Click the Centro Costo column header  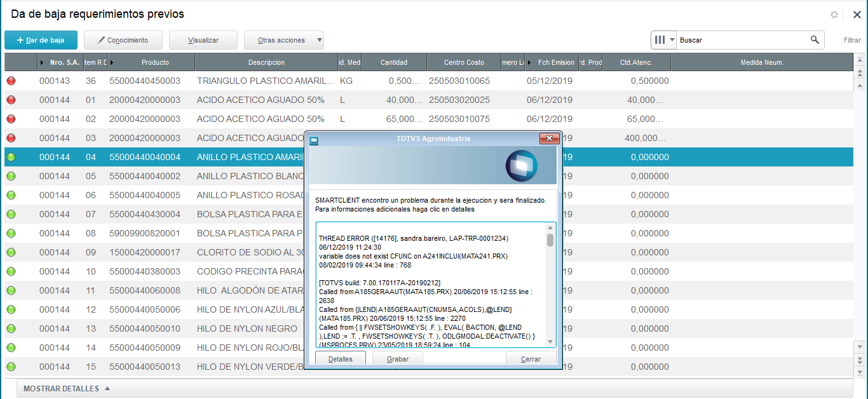(x=464, y=62)
